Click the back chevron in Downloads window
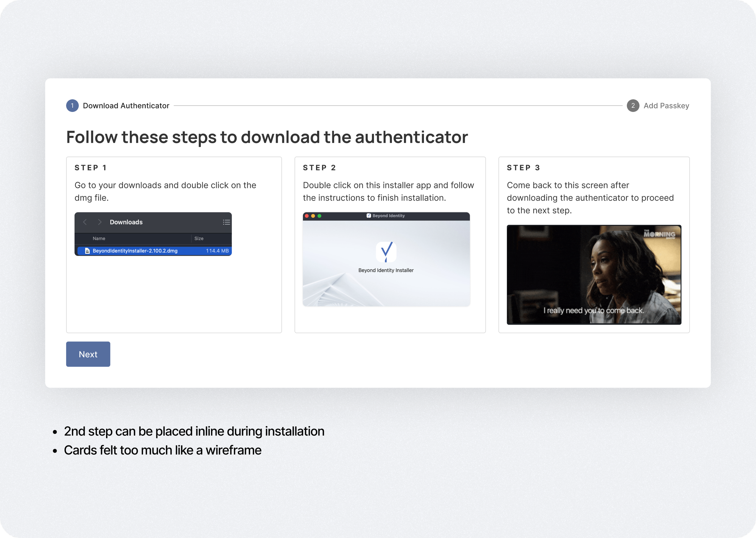This screenshot has height=538, width=756. tap(85, 222)
